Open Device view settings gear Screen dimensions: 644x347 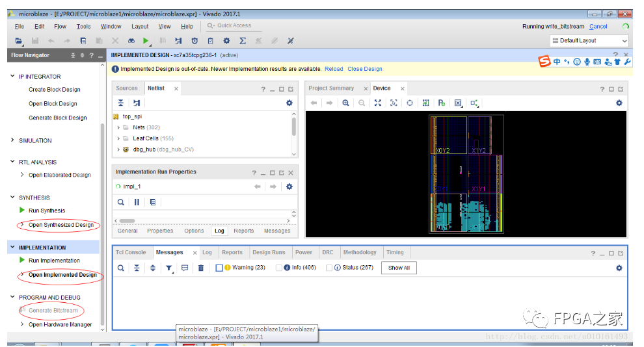(619, 103)
